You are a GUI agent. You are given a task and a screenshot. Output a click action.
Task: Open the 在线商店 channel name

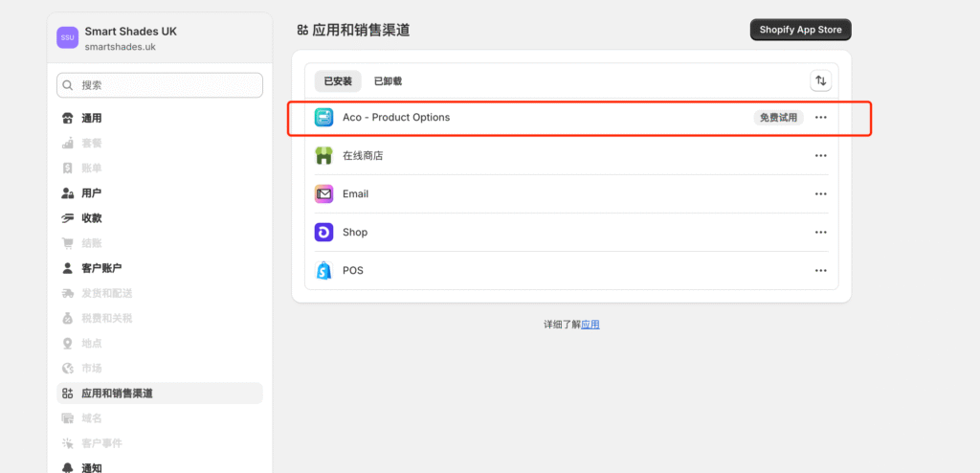(x=363, y=156)
